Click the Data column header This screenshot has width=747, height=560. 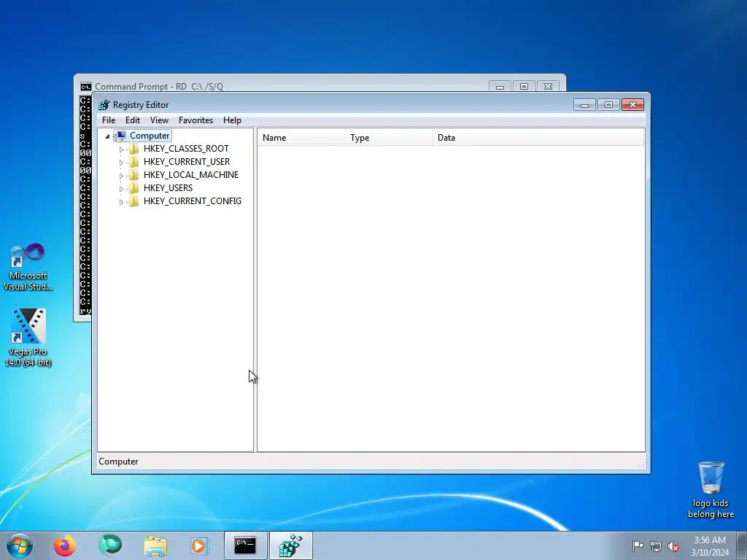click(538, 138)
